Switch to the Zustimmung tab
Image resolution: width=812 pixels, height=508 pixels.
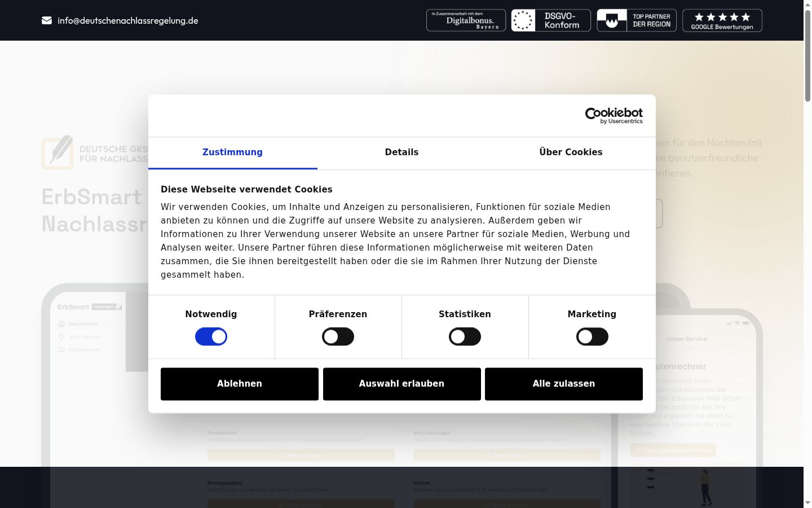(x=232, y=152)
